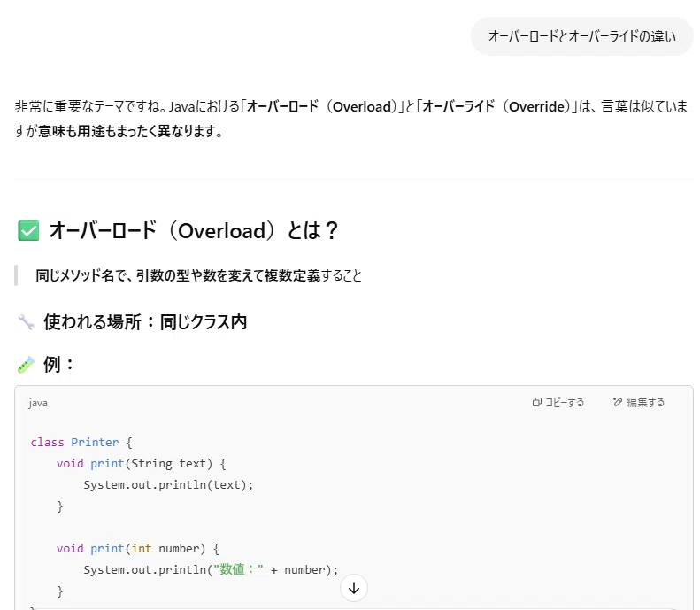Click the subheading 使われる場所：同じクラス内
This screenshot has height=610, width=700.
[x=145, y=322]
